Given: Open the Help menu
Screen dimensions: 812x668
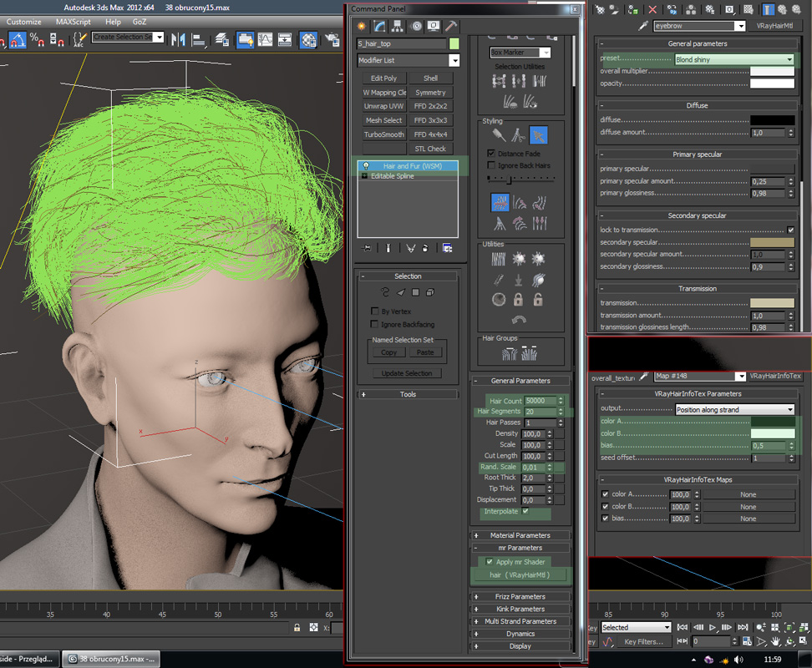Looking at the screenshot, I should [113, 22].
